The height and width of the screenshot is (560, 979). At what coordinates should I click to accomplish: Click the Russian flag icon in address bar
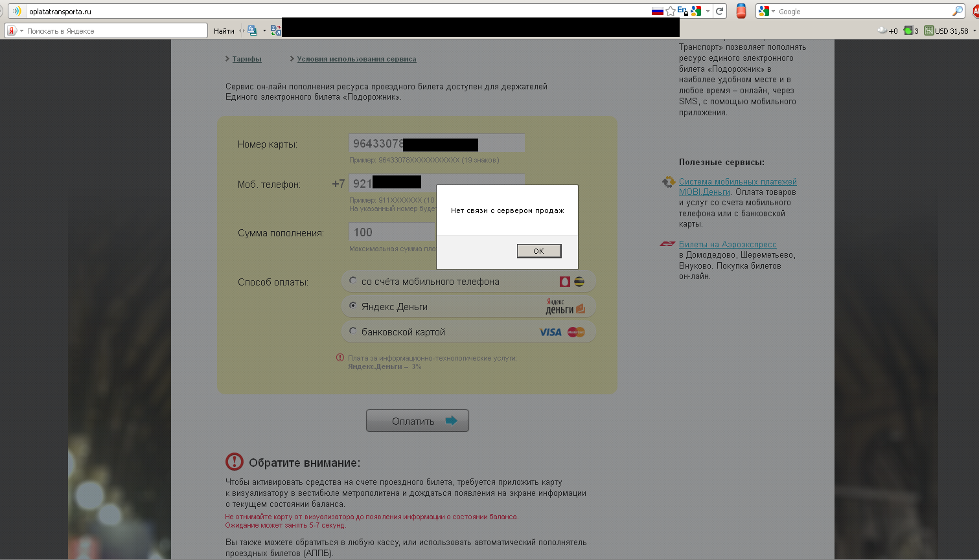657,11
